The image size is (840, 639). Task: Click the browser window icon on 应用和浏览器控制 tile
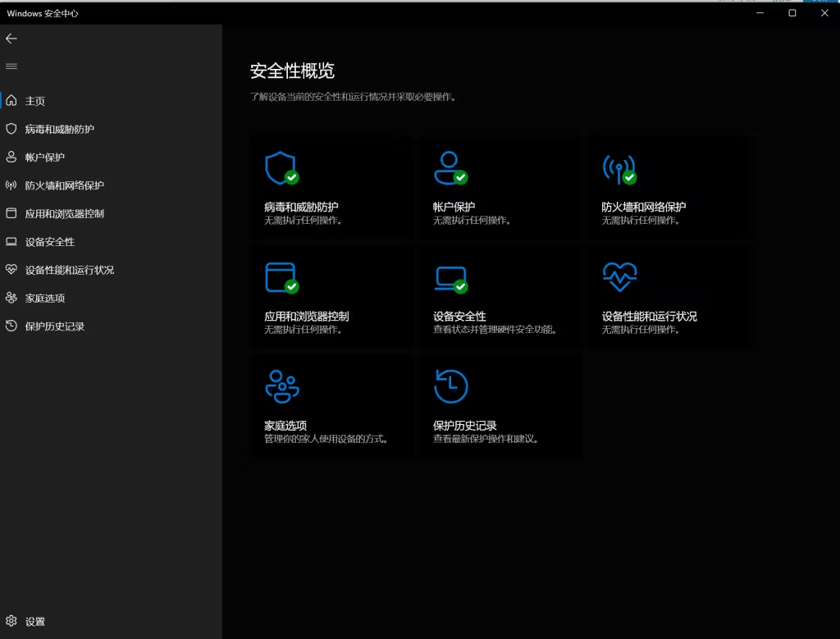point(280,277)
